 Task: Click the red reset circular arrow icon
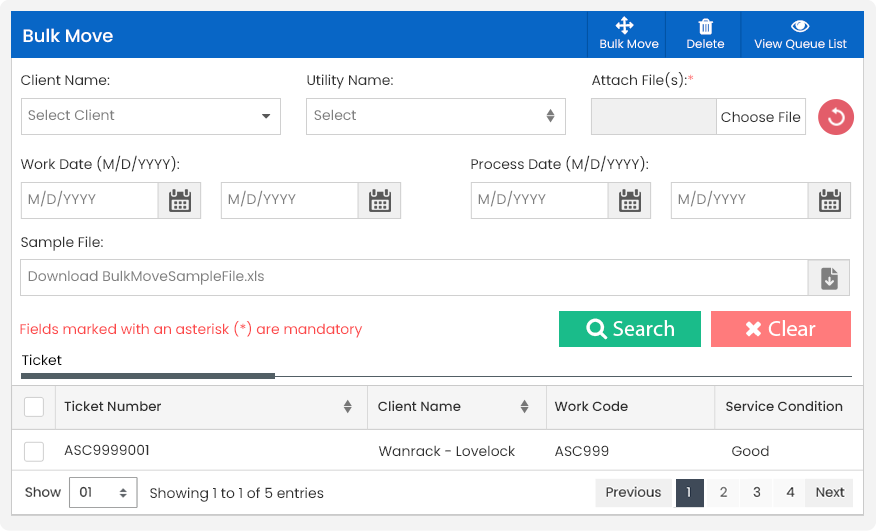836,117
